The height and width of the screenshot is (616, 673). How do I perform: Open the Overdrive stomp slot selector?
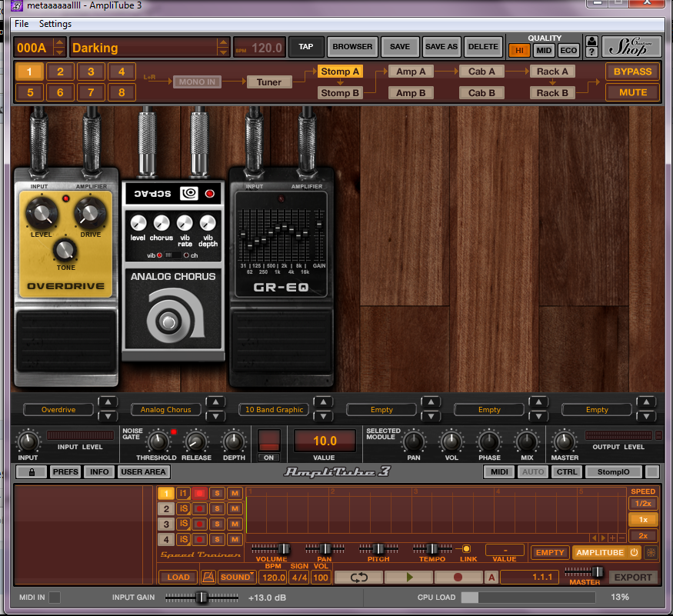point(58,410)
